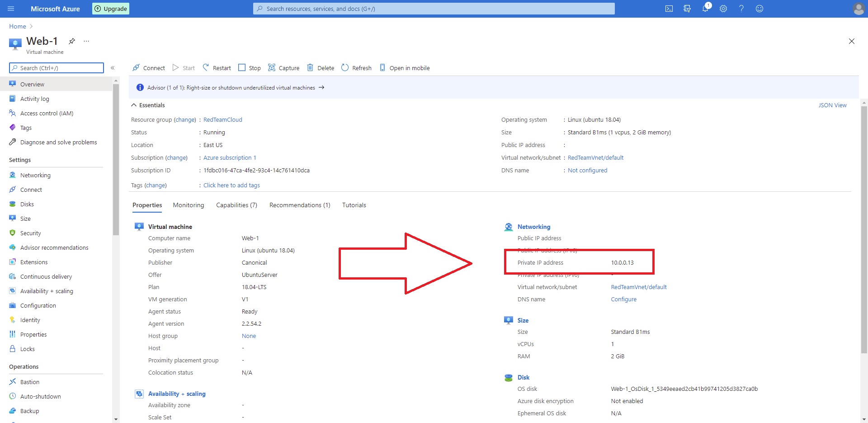Open Access control (IAM)
This screenshot has width=868, height=423.
pos(47,113)
